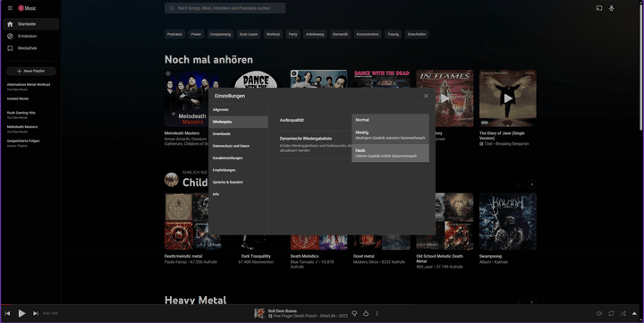Dislike the current song with thumbs down
Viewport: 644px width, 323px height.
(354, 313)
